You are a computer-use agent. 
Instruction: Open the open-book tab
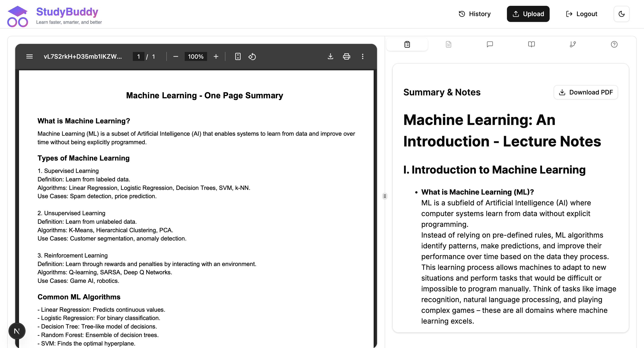[x=531, y=44]
